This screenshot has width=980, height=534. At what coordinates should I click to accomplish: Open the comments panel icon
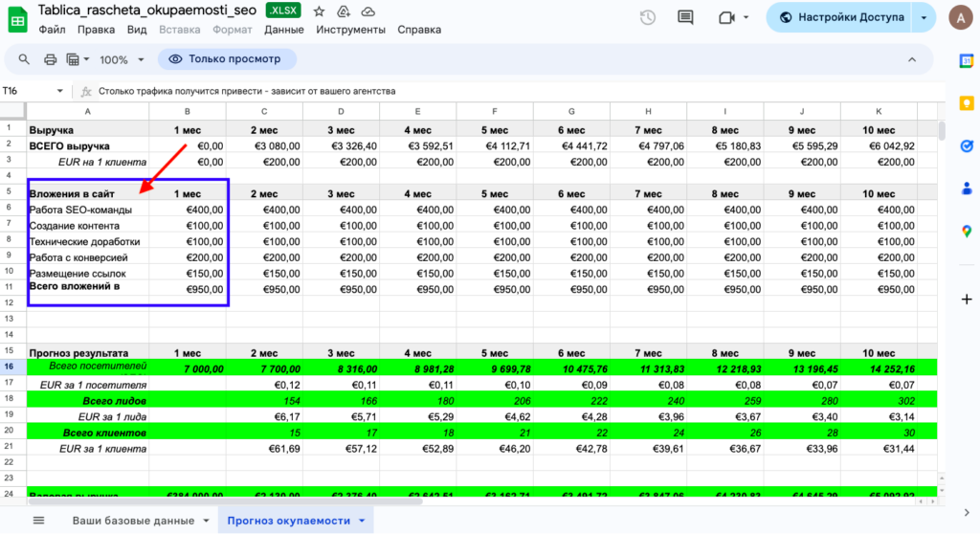pos(685,17)
